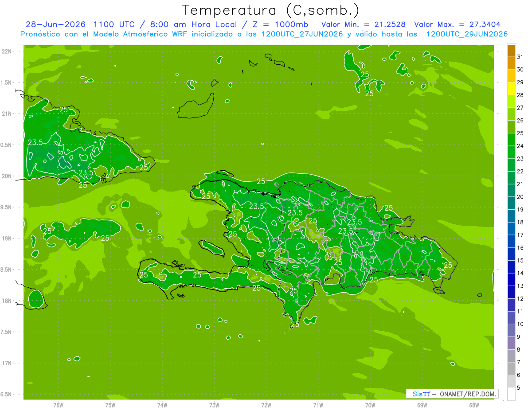Viewport: 532px width, 411px height.
Task: Click the "12" colorbar label
Action: [520, 299]
